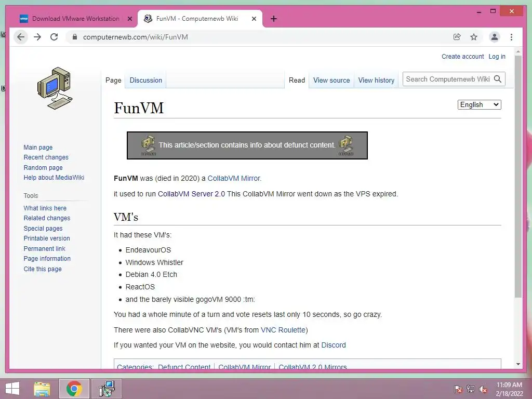Open the Windows Start button
This screenshot has height=399, width=532.
(12, 389)
